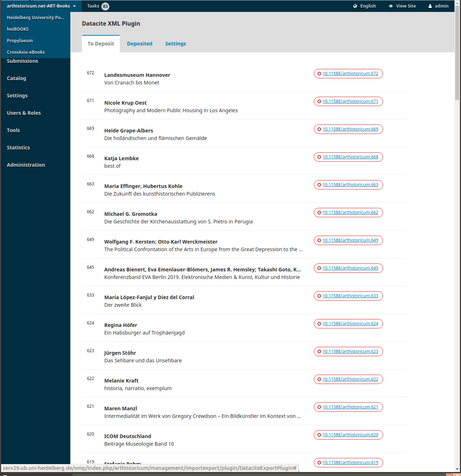The image size is (461, 476).
Task: Open Tools in the sidebar
Action: point(13,130)
